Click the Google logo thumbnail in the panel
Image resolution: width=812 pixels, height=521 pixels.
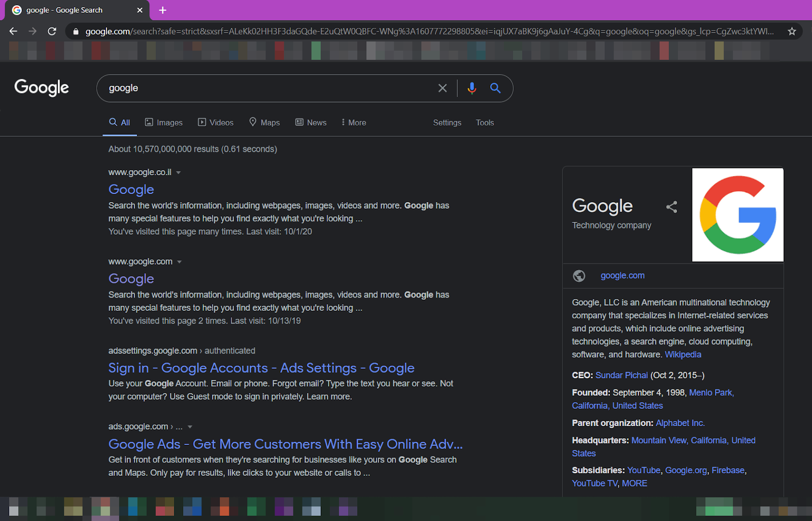(x=737, y=214)
